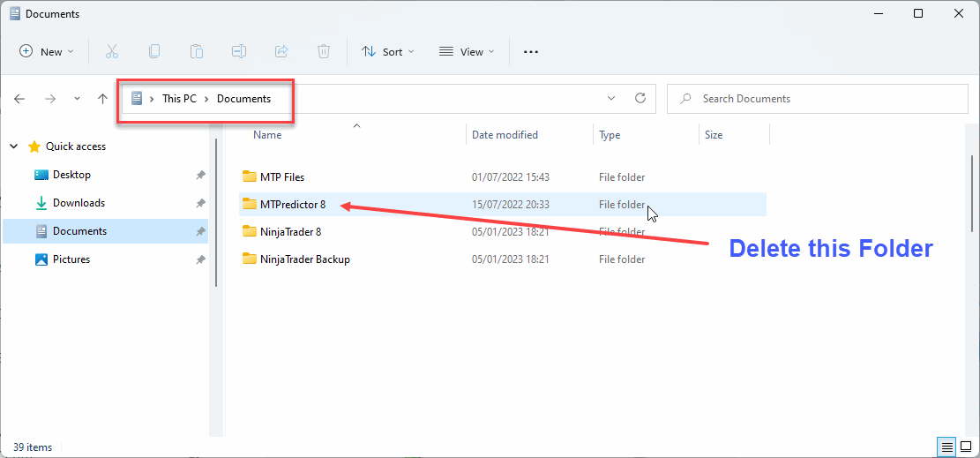Click the navigation pane vertical scrollbar

click(216, 212)
